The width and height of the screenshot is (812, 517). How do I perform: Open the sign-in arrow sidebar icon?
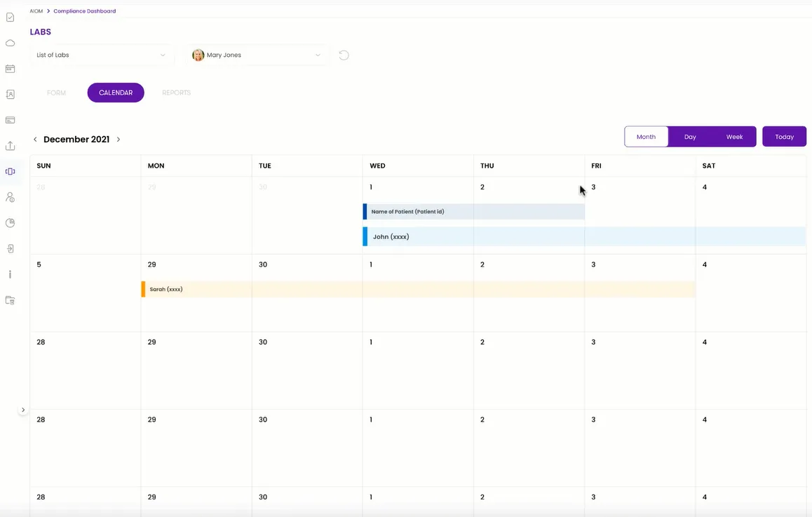[x=10, y=248]
